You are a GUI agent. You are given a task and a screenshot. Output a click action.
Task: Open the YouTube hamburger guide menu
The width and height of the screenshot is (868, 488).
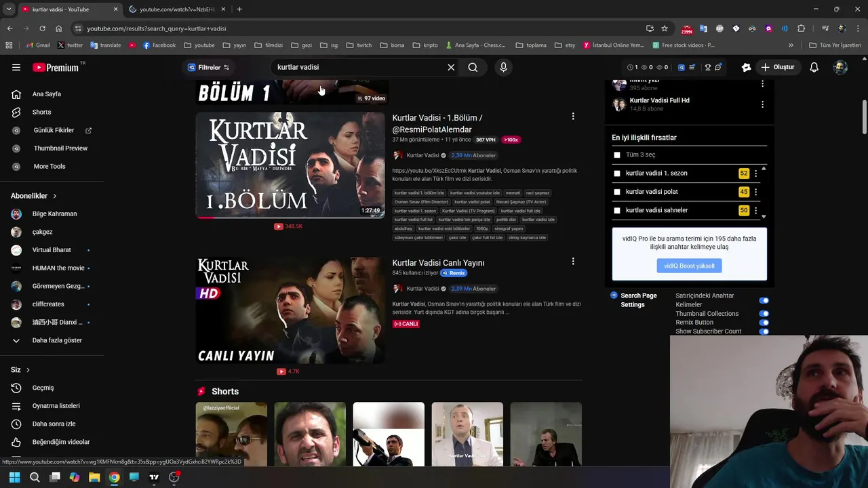[16, 67]
